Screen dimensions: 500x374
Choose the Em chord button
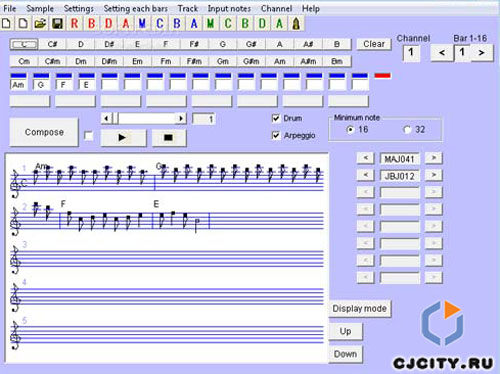click(x=137, y=61)
